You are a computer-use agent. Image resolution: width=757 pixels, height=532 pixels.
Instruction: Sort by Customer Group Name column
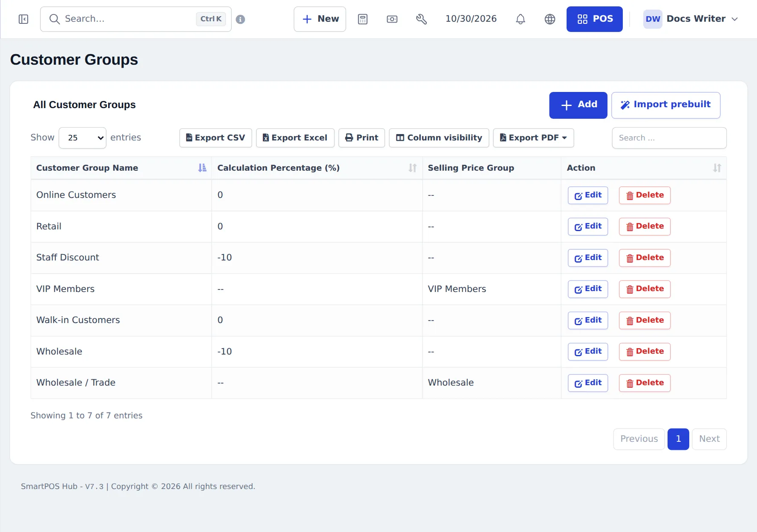(x=121, y=168)
